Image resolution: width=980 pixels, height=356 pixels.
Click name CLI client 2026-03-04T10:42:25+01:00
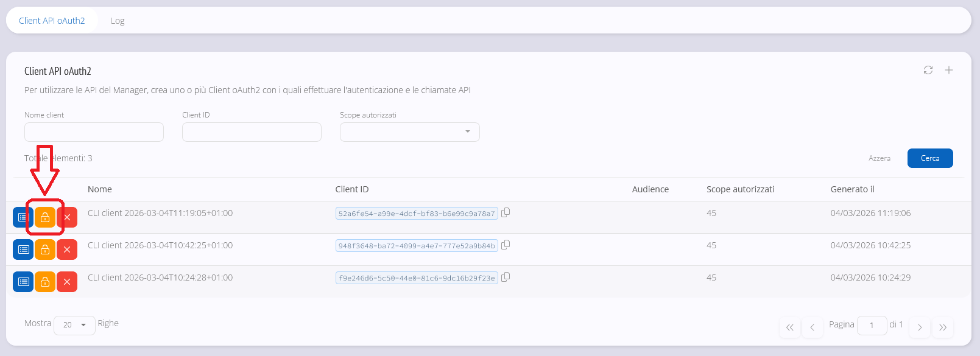160,245
